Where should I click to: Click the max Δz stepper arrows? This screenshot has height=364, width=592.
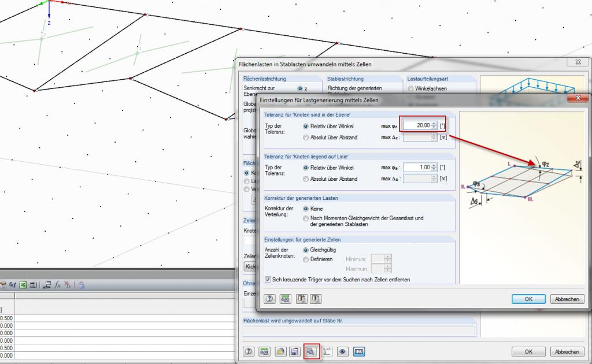434,138
